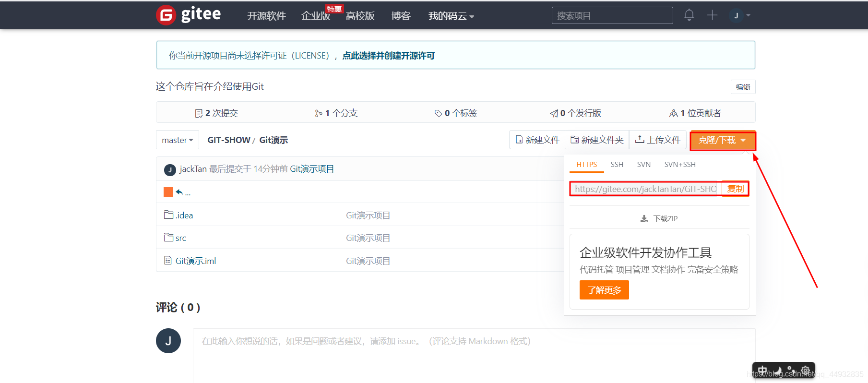Click the 下载ZIP download link
The image size is (868, 383).
click(x=659, y=219)
